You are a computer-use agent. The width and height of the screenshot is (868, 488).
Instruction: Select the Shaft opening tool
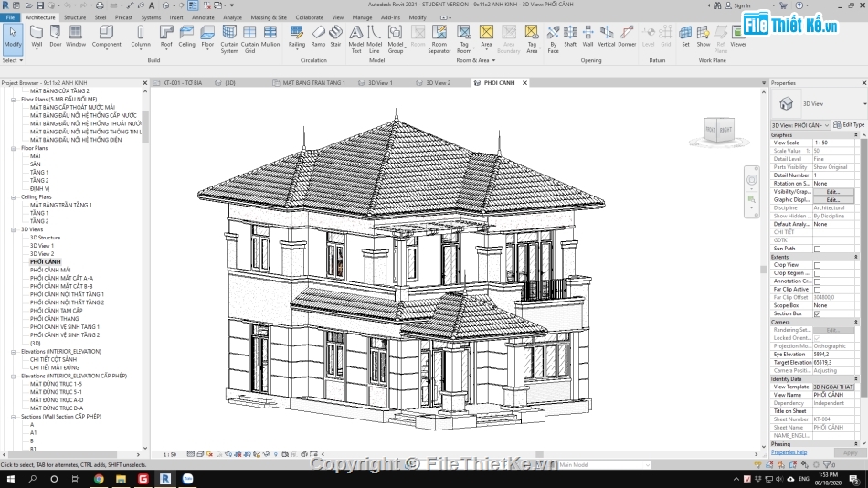point(570,37)
